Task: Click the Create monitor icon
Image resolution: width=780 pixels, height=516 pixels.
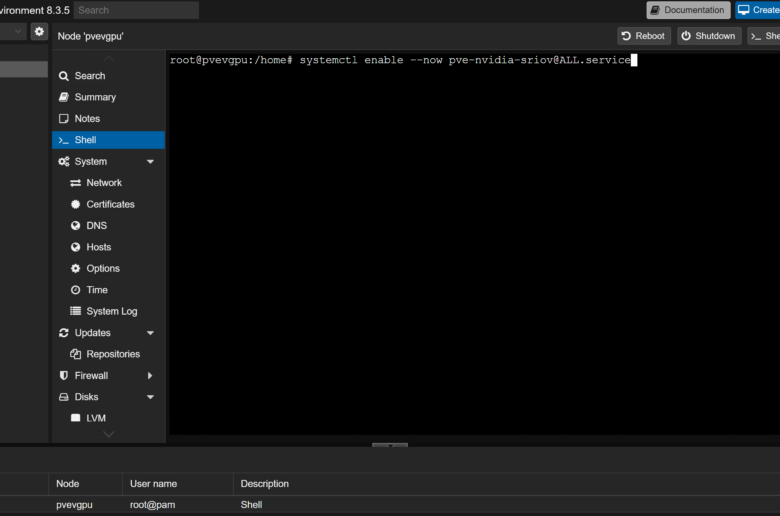Action: 744,10
